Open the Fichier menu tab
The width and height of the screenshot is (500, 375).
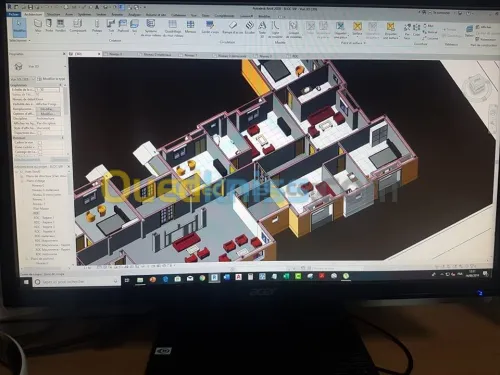tap(14, 14)
